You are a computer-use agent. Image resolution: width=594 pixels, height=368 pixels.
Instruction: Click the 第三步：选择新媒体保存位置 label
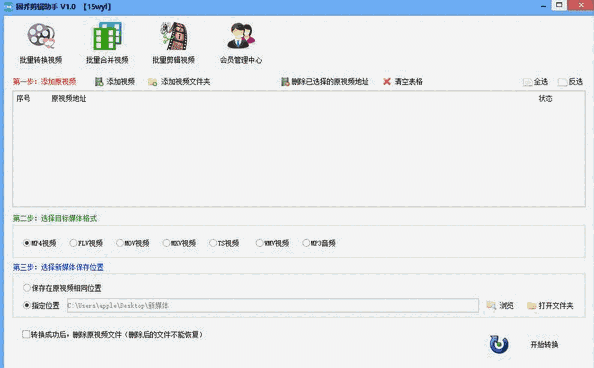point(58,267)
